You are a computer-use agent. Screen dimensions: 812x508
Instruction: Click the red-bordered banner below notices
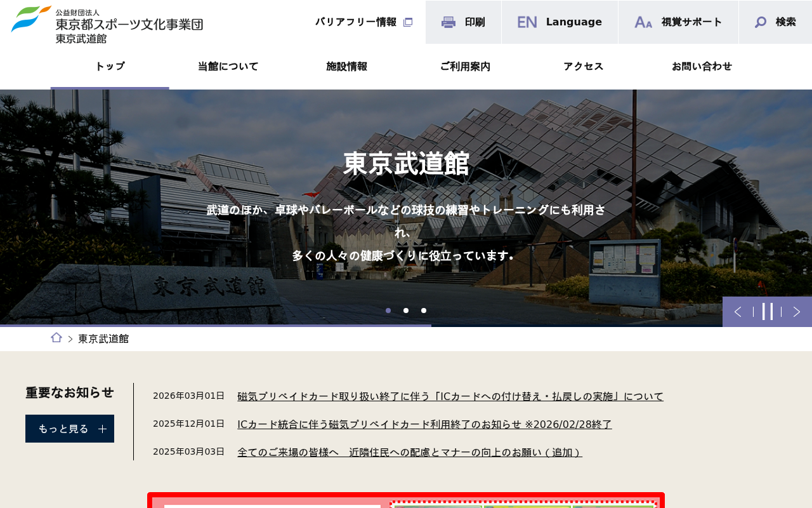pyautogui.click(x=406, y=500)
